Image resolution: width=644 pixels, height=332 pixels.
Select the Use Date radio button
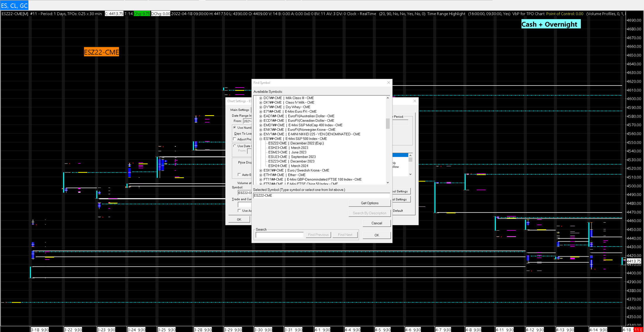coord(235,146)
